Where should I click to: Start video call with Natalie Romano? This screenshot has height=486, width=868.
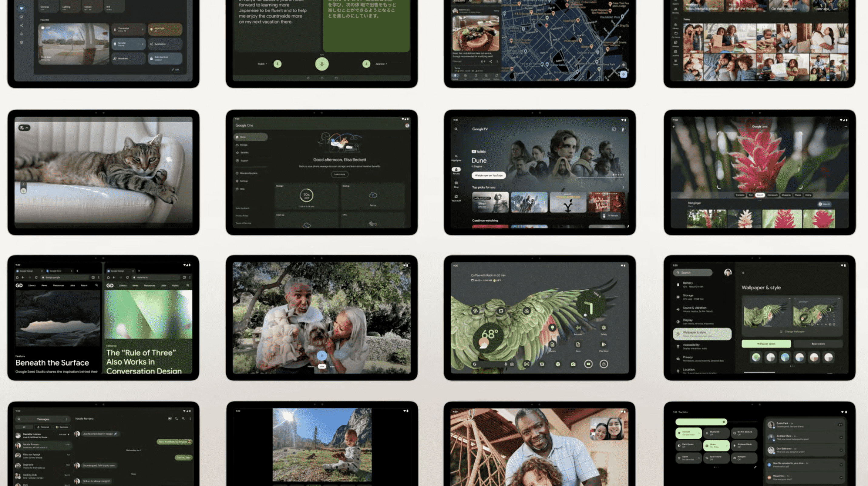[x=170, y=418]
